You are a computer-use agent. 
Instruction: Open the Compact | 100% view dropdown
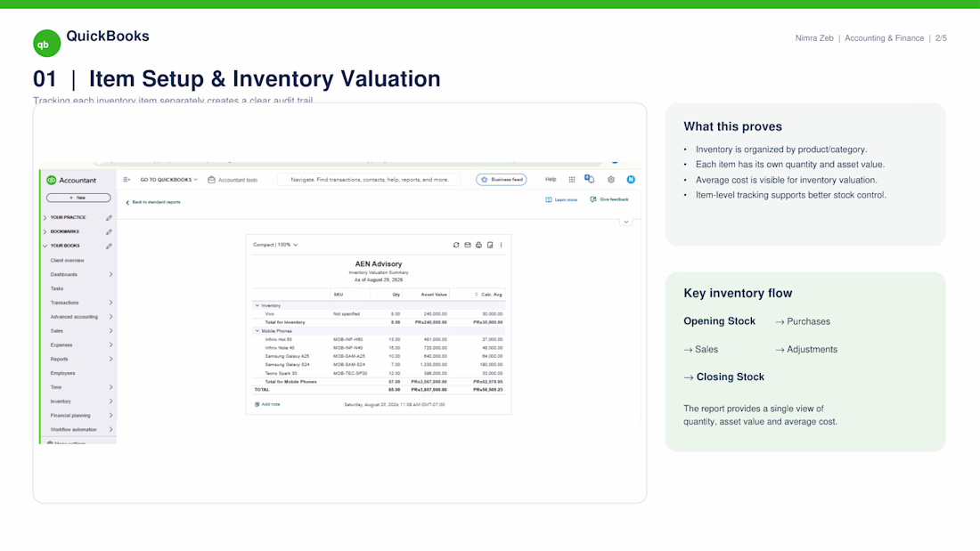(275, 245)
